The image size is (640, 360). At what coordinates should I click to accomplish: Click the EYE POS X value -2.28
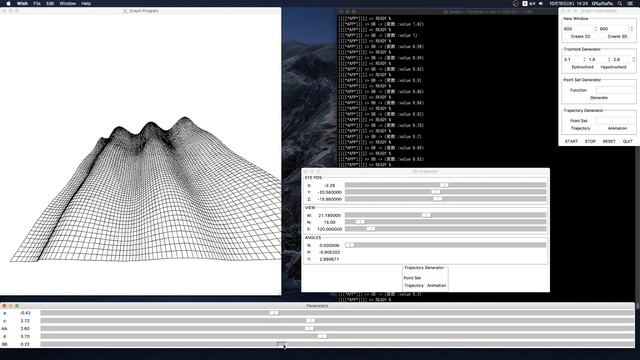[x=329, y=185]
